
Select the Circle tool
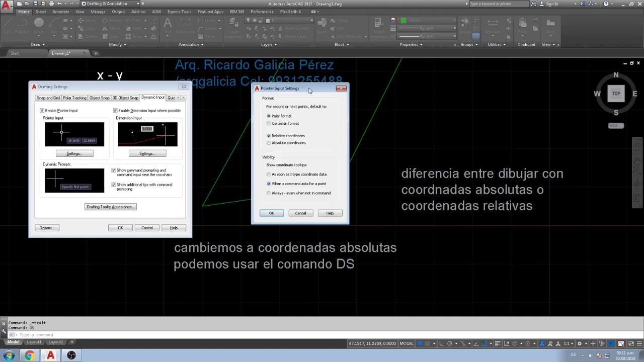(x=39, y=25)
